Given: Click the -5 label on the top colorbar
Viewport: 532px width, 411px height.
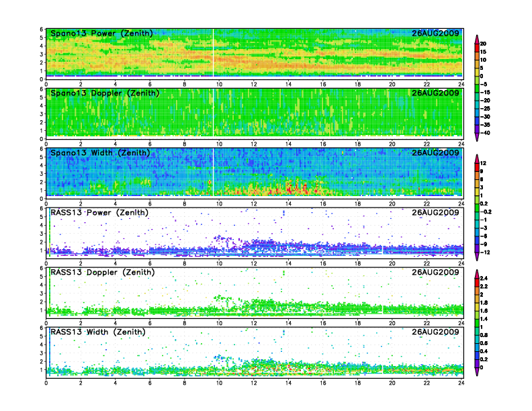Looking at the screenshot, I should pyautogui.click(x=484, y=84).
